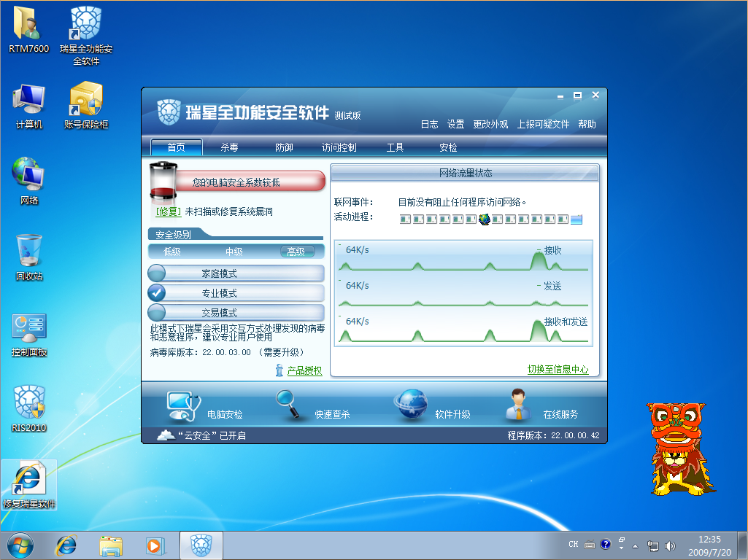The width and height of the screenshot is (748, 560).
Task: Click the cloud 云安全 status icon
Action: pyautogui.click(x=166, y=435)
